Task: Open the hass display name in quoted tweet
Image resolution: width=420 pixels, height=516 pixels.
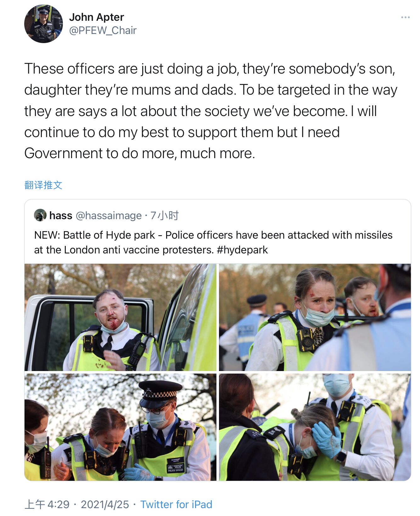Action: [x=61, y=216]
